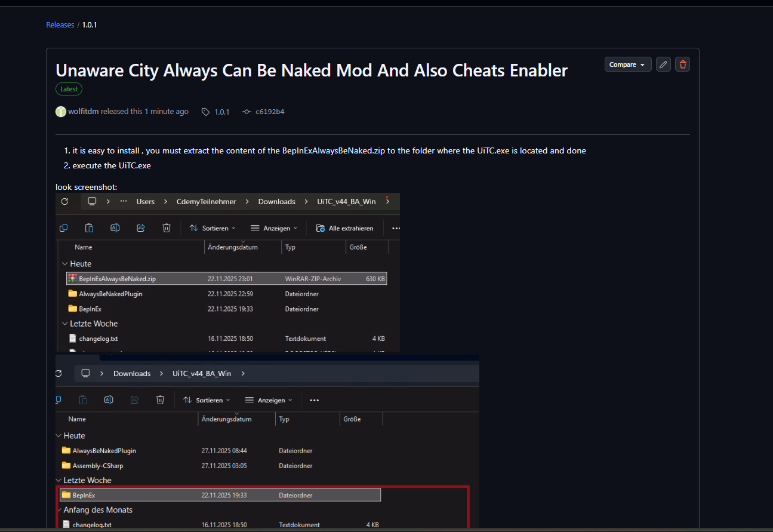Screen dimensions: 773x532
Task: Click the 1.0.1 text in the breadcrumb
Action: (90, 25)
